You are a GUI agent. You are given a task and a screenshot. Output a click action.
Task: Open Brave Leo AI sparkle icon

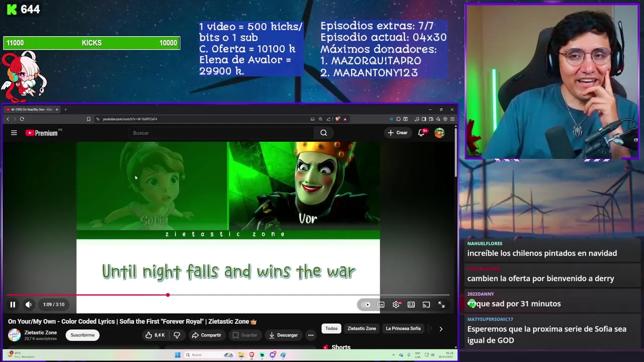[x=438, y=119]
